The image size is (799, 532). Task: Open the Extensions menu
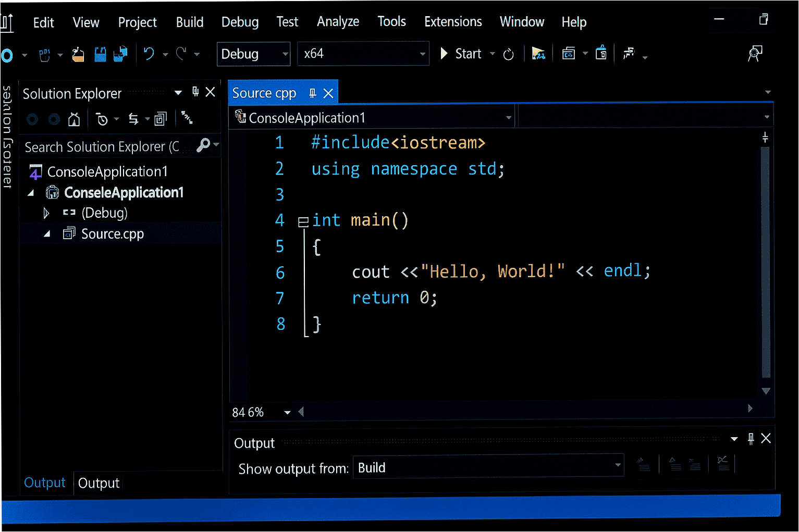click(x=453, y=21)
